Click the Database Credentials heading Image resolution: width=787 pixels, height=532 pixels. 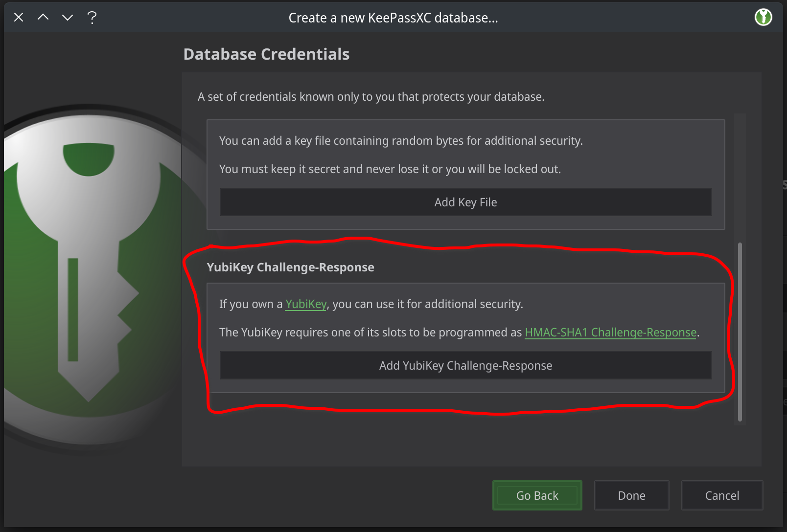coord(266,54)
